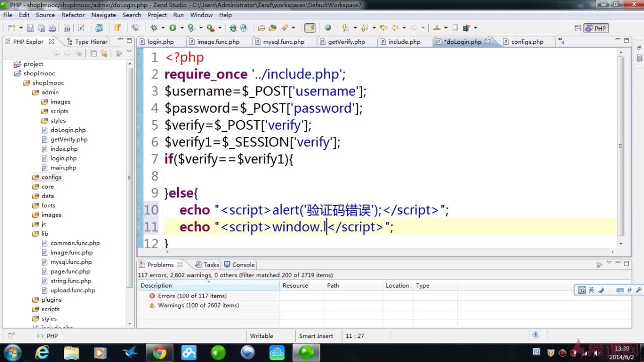Click the New file toolbar icon
Image resolution: width=644 pixels, height=362 pixels.
[x=11, y=28]
